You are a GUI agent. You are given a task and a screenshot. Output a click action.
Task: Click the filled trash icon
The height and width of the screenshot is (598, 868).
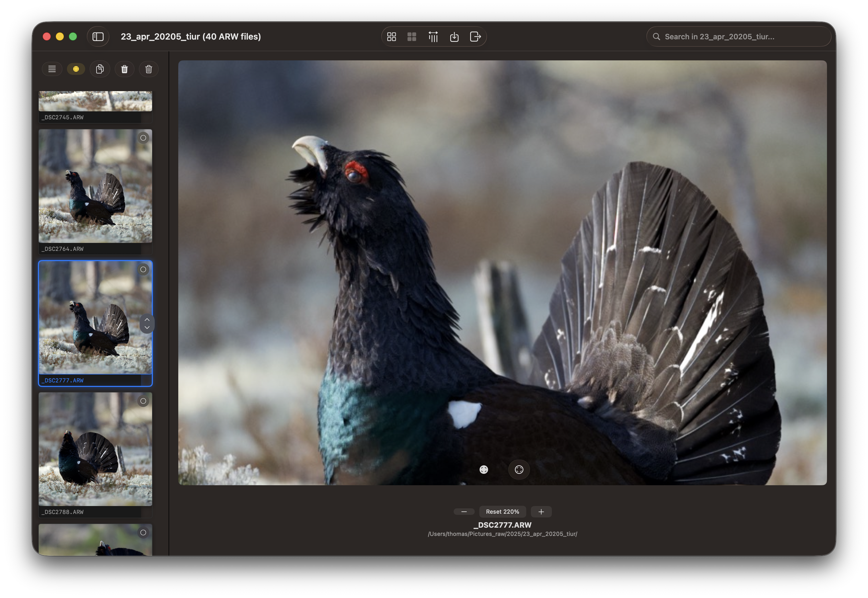click(124, 69)
